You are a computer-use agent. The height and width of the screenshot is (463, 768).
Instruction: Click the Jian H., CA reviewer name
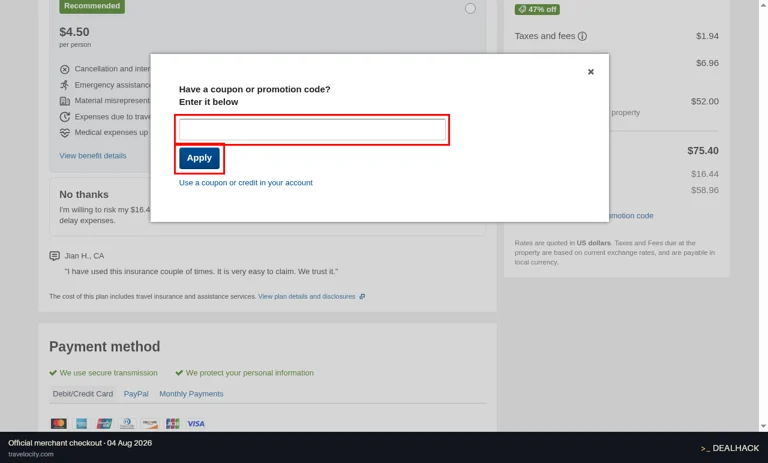tap(84, 256)
